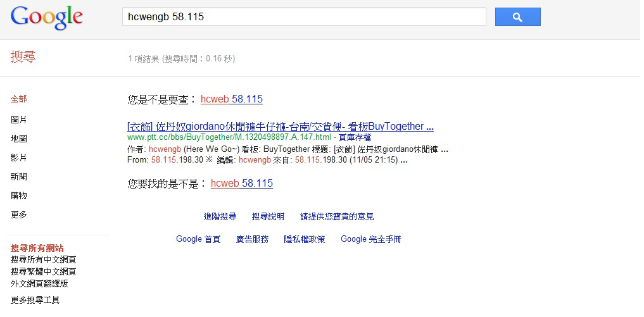
Task: Switch to 影片 video results
Action: point(19,158)
